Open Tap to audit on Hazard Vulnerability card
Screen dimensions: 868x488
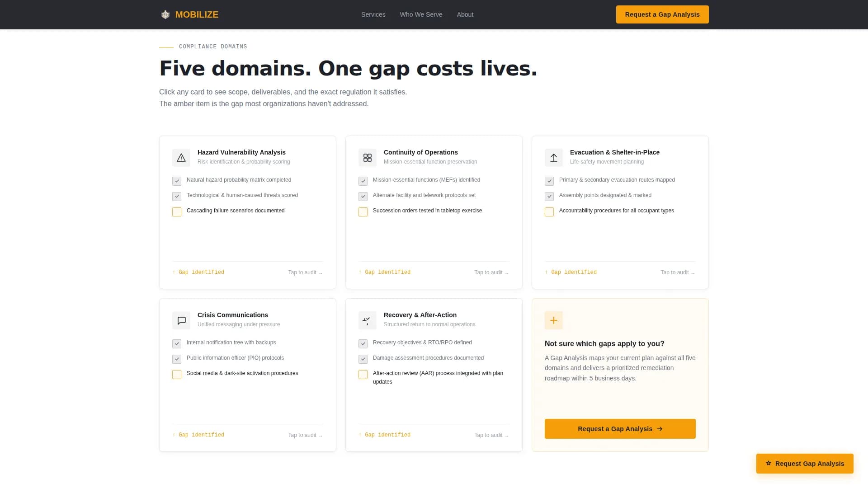point(305,272)
